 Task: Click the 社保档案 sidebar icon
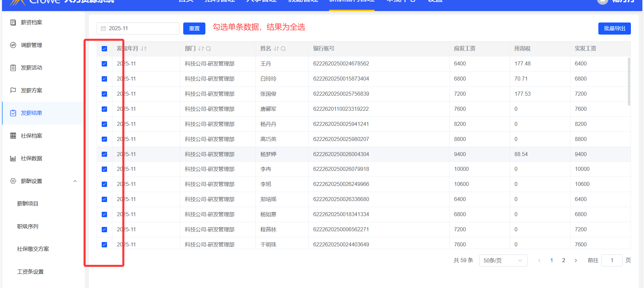(13, 136)
